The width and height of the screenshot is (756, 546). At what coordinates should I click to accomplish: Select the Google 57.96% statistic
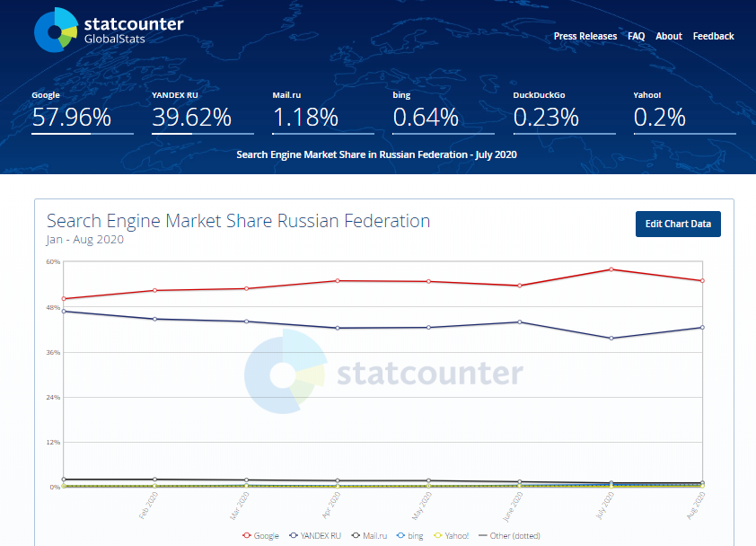click(83, 112)
